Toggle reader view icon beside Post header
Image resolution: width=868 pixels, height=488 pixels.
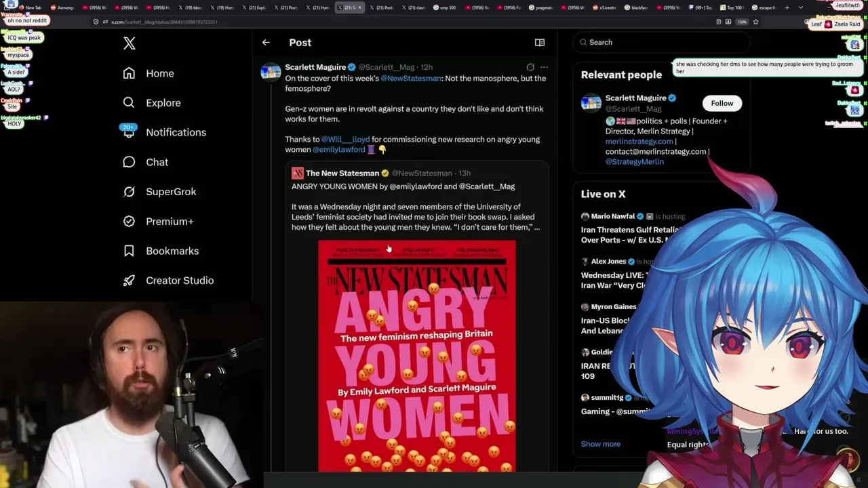[540, 43]
